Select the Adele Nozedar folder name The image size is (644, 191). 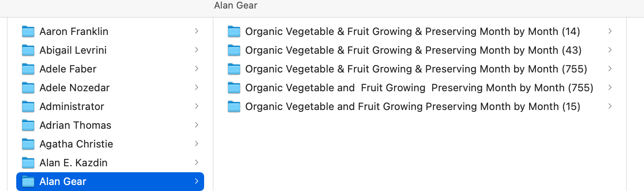74,88
